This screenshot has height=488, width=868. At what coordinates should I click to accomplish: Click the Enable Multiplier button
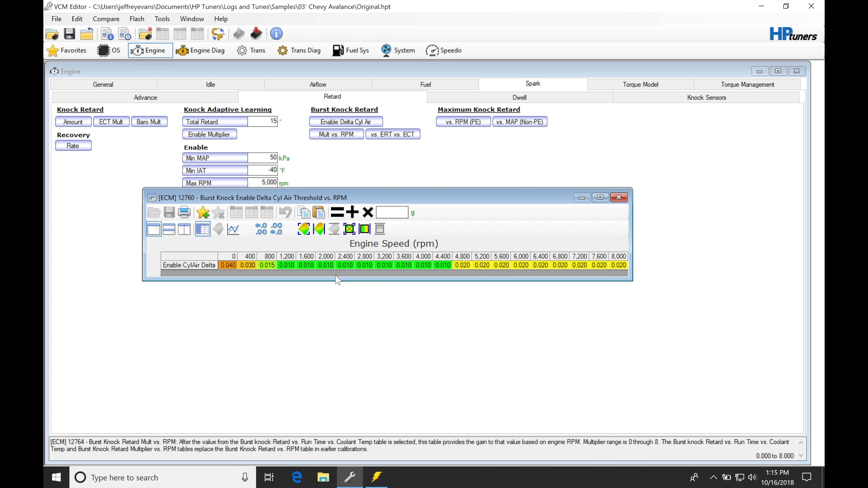[x=209, y=134]
